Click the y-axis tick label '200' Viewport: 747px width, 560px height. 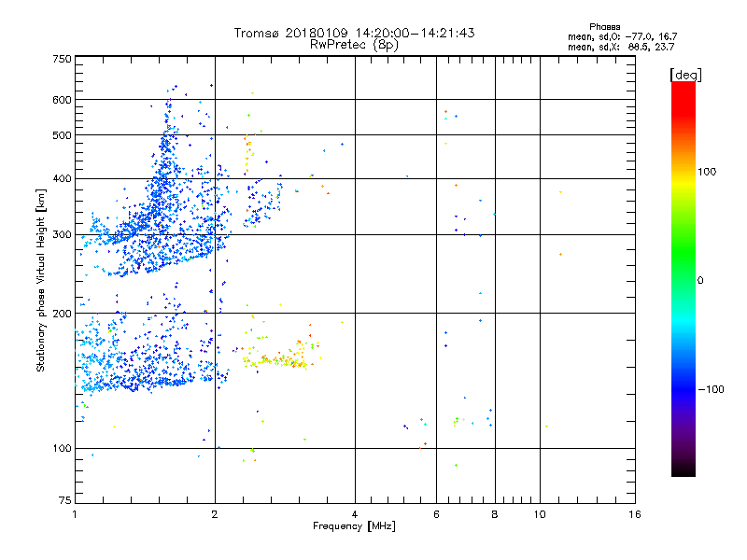(x=62, y=314)
